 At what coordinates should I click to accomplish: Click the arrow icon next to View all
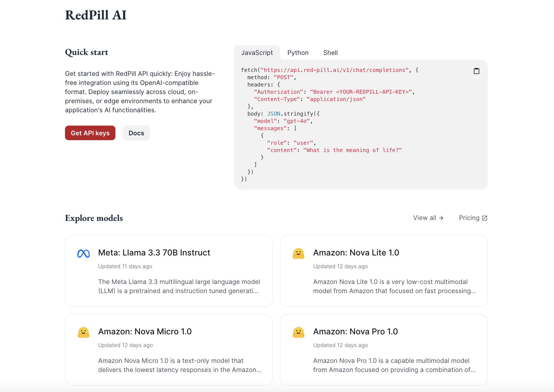[441, 218]
